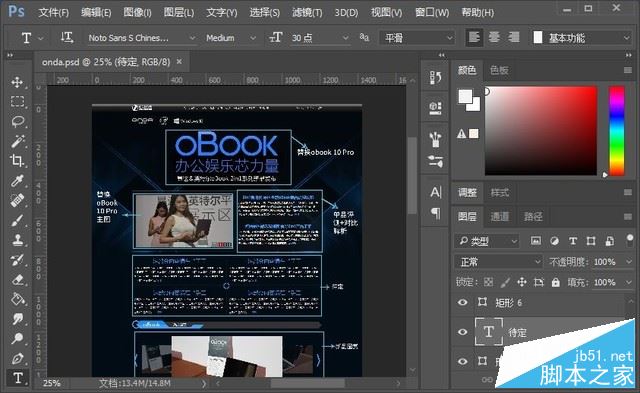Pick a color in the red color field
The height and width of the screenshot is (393, 640).
541,131
